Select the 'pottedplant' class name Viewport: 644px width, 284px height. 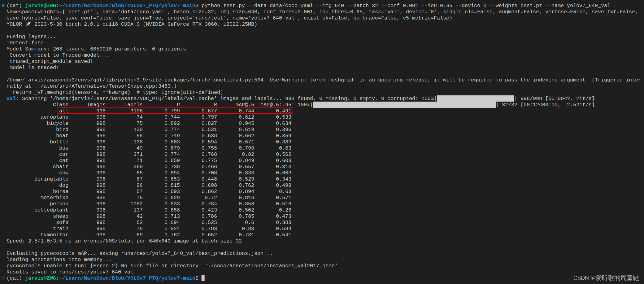click(x=51, y=210)
